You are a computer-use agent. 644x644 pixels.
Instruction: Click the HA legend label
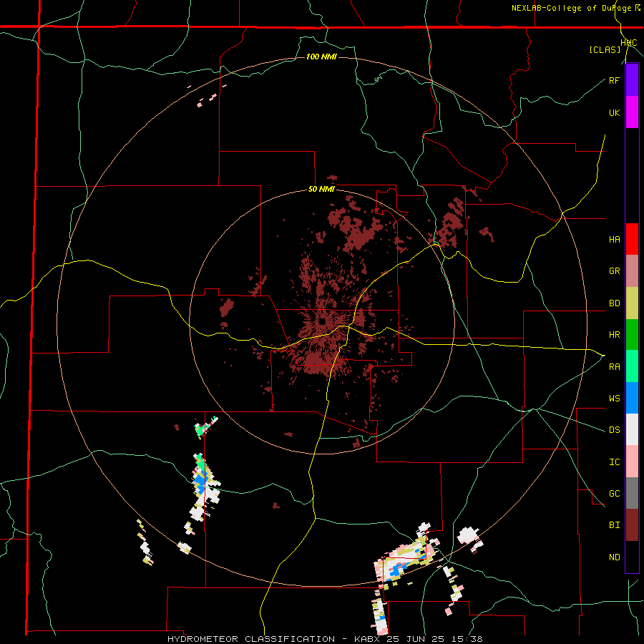pyautogui.click(x=615, y=240)
